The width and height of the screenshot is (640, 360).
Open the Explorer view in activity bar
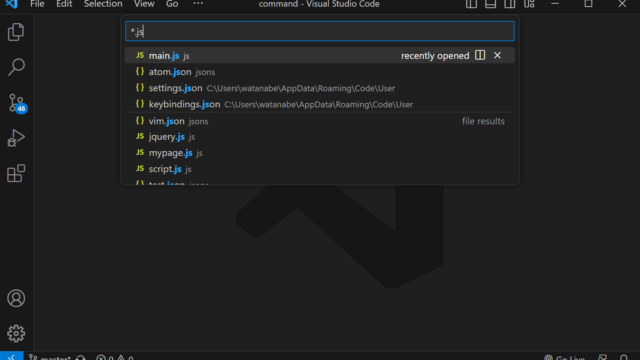(x=16, y=32)
